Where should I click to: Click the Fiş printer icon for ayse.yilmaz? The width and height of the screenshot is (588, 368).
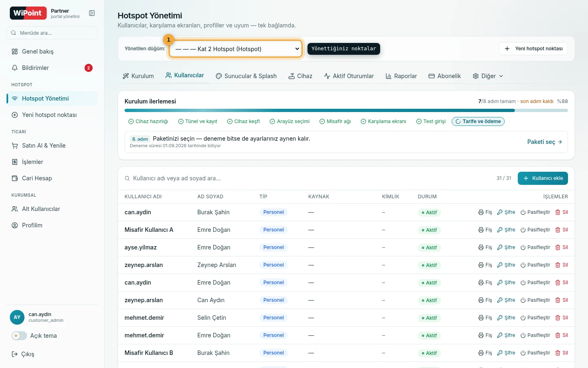[x=481, y=247]
